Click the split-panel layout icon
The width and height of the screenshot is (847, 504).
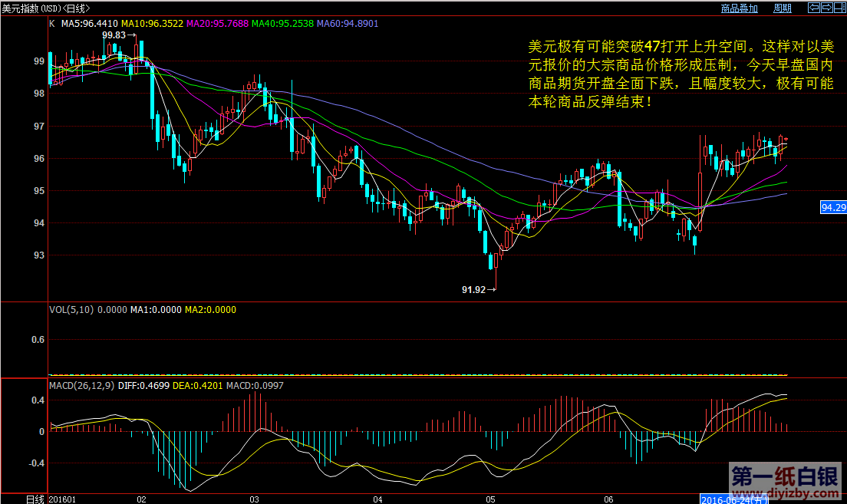coord(839,8)
